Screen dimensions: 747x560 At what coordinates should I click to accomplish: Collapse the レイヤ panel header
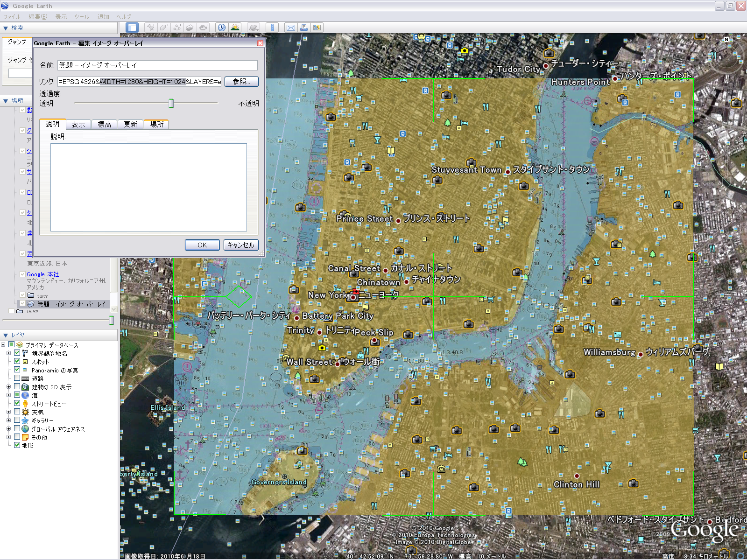click(6, 335)
